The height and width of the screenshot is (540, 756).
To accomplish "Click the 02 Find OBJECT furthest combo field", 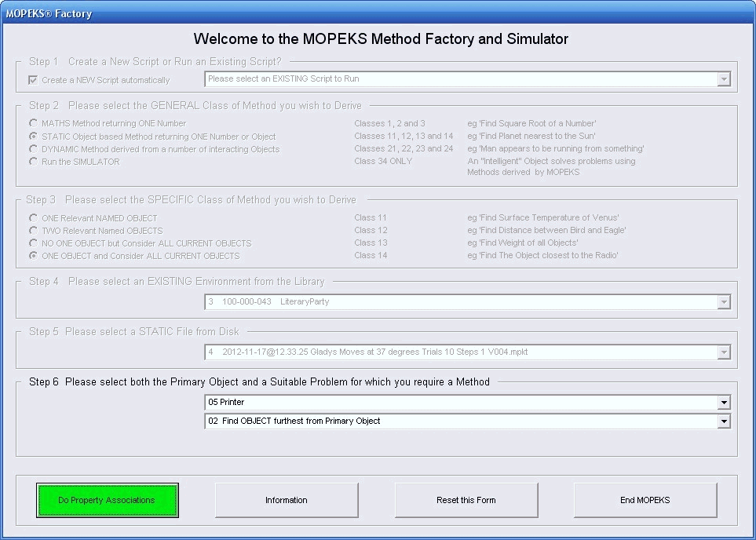I will click(x=468, y=421).
